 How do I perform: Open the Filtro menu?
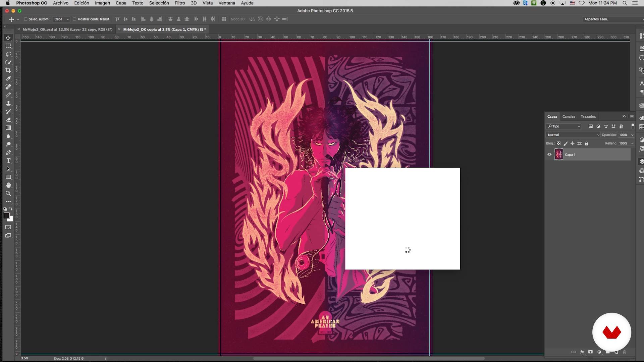tap(180, 3)
